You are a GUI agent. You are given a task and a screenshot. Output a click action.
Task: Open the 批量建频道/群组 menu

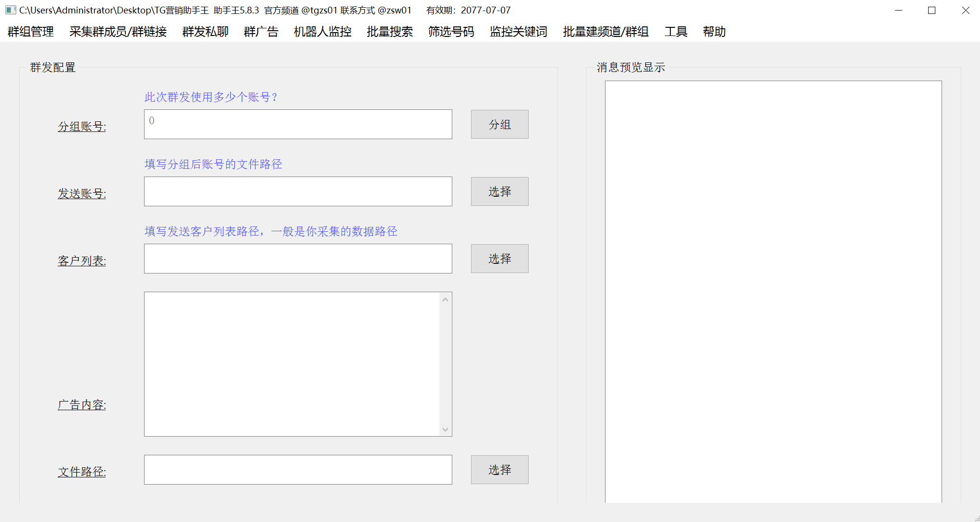point(605,32)
